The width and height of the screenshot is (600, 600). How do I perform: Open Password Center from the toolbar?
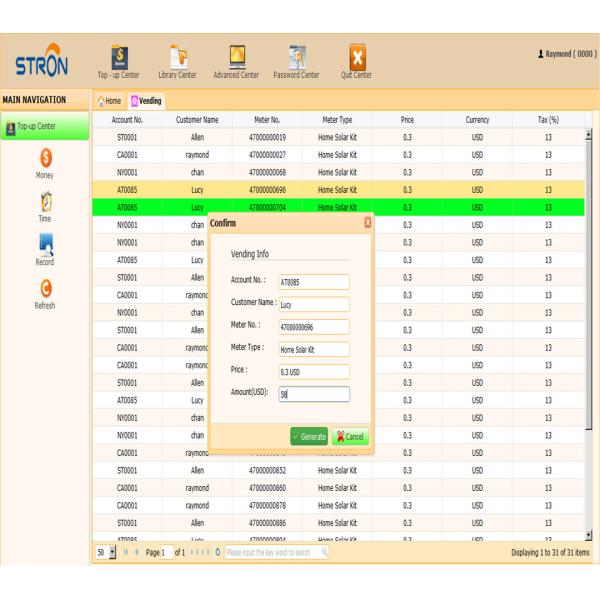(x=296, y=58)
